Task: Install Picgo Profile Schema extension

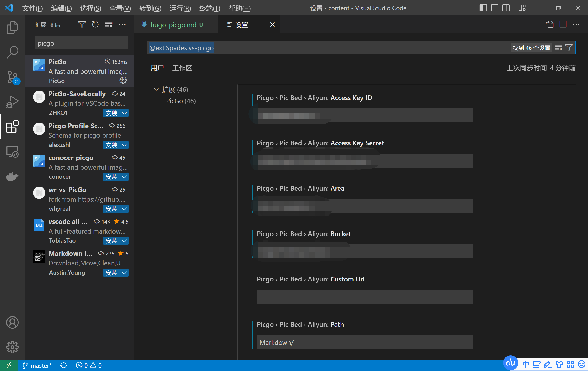Action: pos(111,145)
